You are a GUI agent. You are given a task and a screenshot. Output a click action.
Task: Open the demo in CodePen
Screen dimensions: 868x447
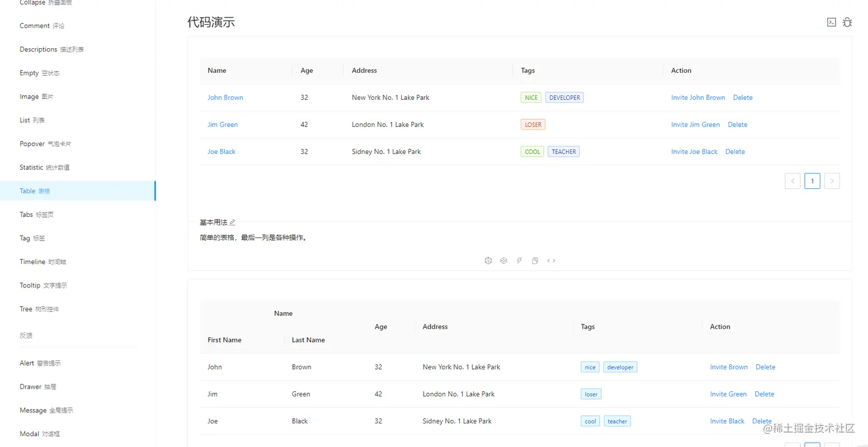pos(503,261)
